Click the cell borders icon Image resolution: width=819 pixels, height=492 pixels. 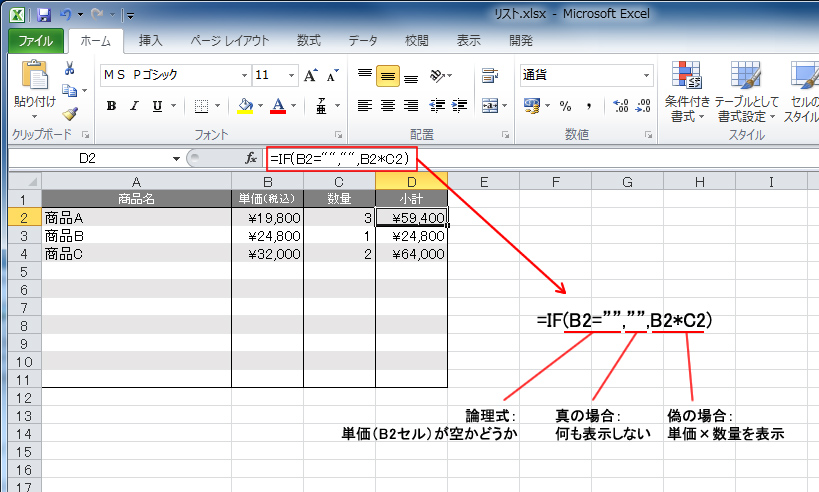[201, 106]
